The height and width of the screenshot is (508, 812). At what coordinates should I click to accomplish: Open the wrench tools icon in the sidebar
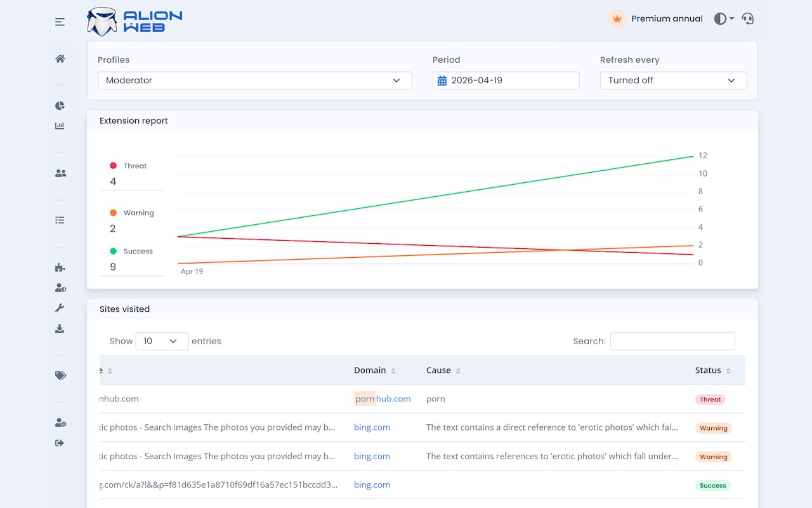click(x=60, y=308)
